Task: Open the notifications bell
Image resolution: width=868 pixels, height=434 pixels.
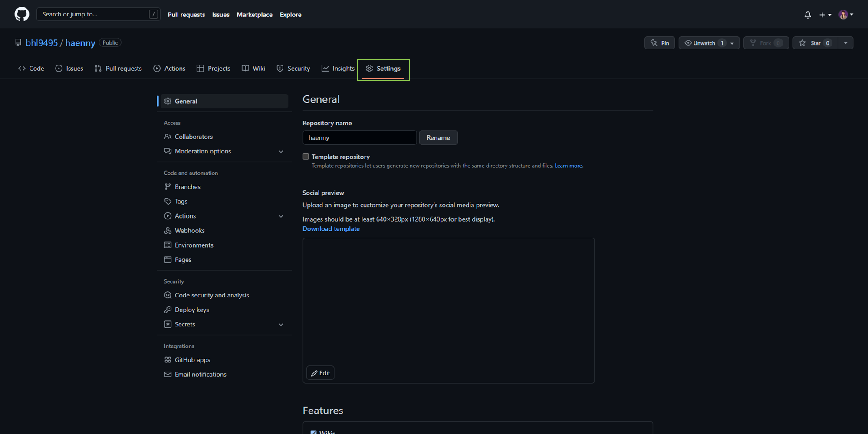Action: (807, 15)
